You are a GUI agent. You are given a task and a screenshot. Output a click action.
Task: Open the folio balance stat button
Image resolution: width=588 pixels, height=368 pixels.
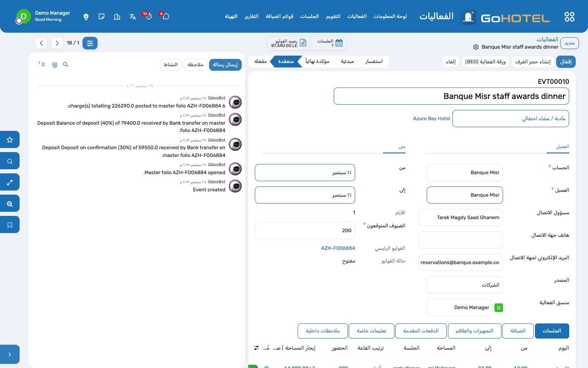tap(289, 43)
